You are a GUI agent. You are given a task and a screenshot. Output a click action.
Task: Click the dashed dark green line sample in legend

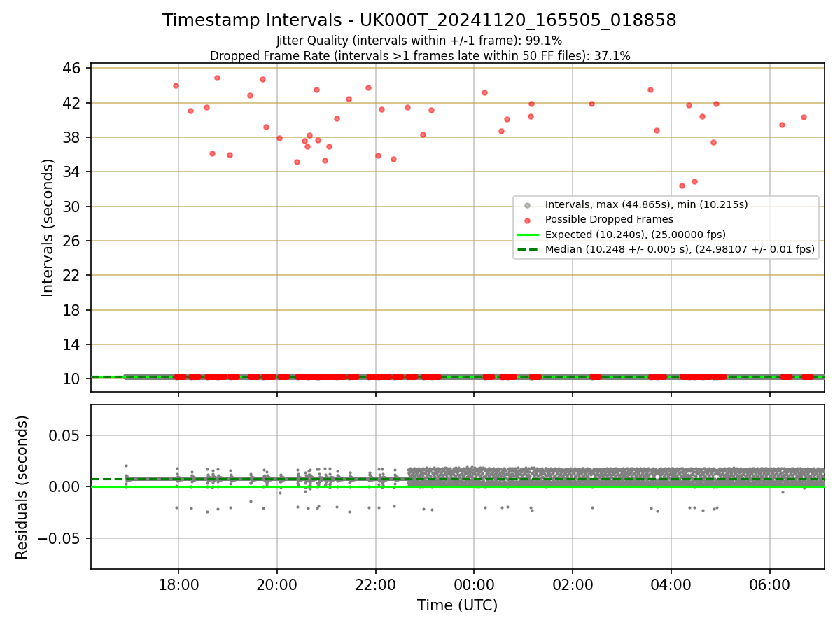coord(528,249)
